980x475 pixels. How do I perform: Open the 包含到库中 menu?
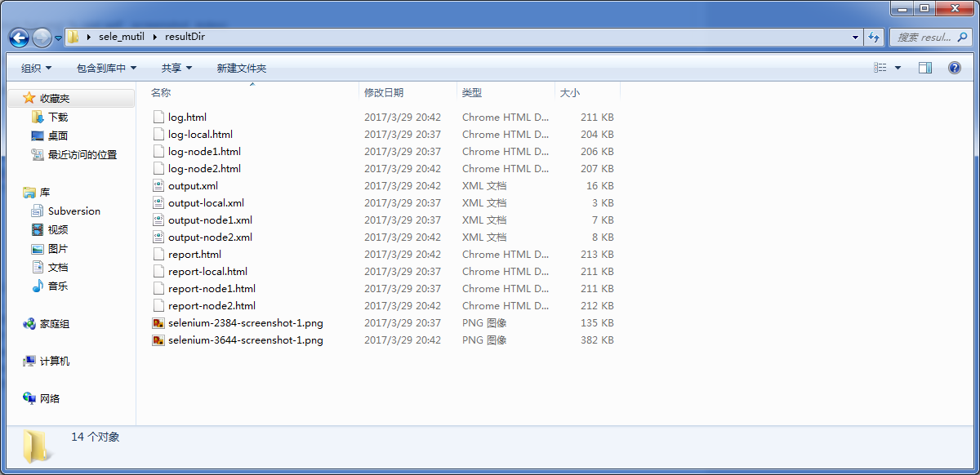point(106,69)
